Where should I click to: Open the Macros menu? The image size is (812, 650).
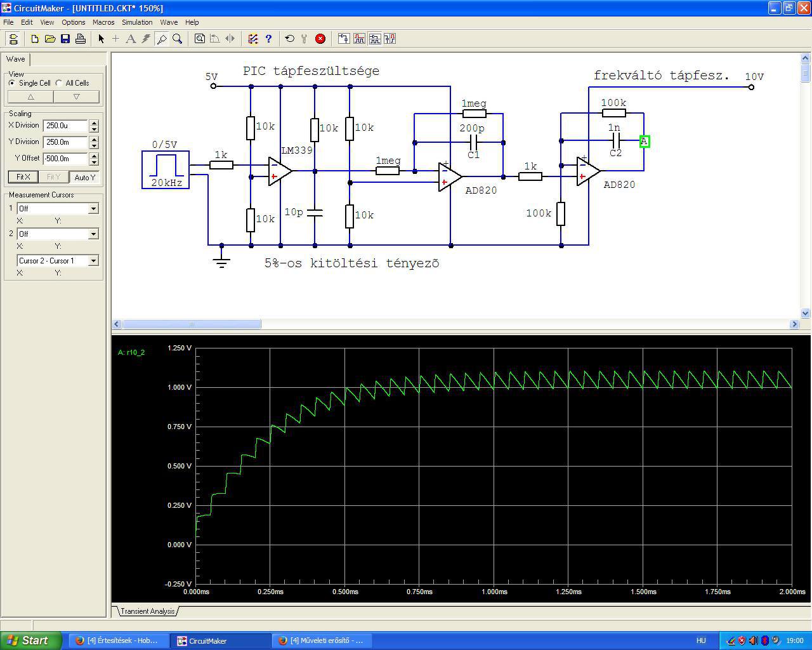[x=103, y=22]
